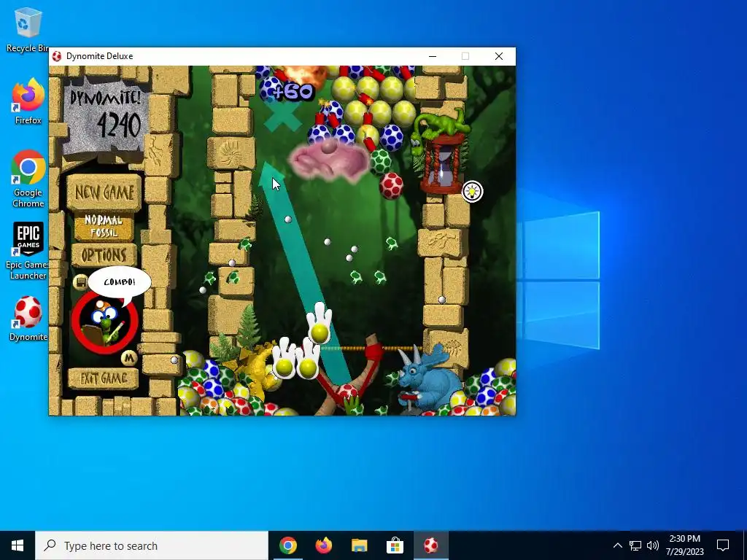Click the floppy disk save icon
This screenshot has height=560, width=747.
pyautogui.click(x=80, y=282)
